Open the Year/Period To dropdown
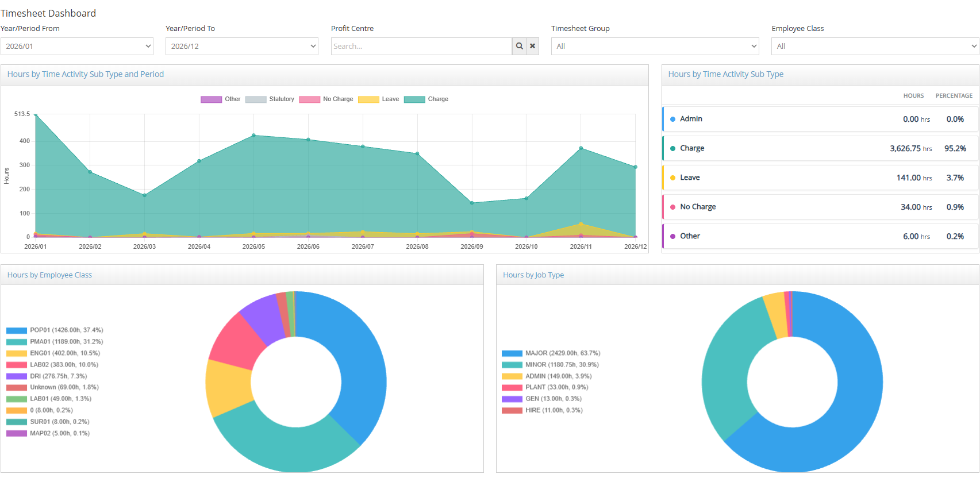This screenshot has width=980, height=478. click(x=242, y=46)
